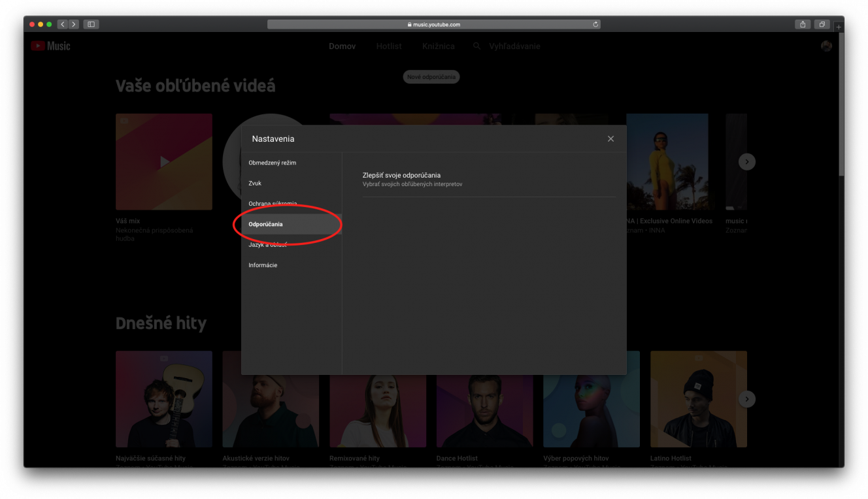Click the search magnifier icon

pyautogui.click(x=477, y=46)
